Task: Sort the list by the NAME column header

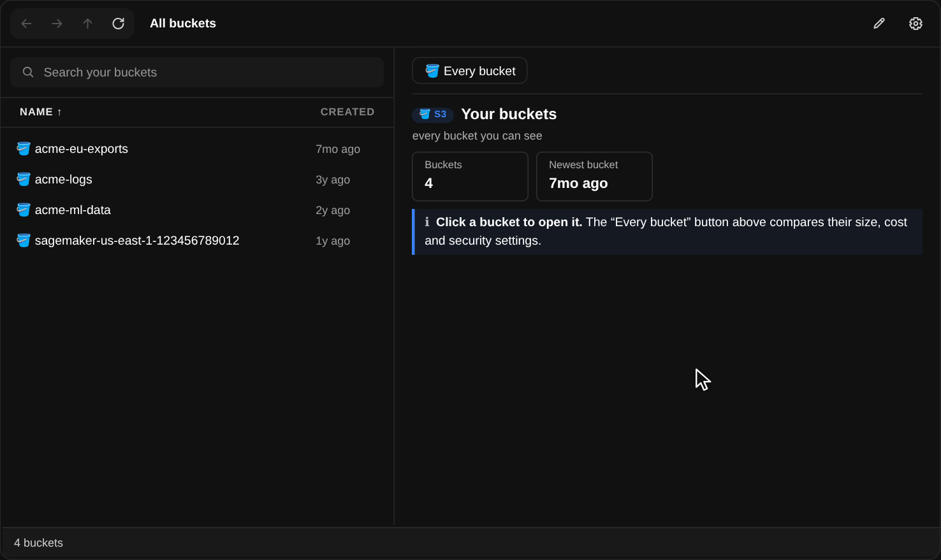Action: pyautogui.click(x=41, y=111)
